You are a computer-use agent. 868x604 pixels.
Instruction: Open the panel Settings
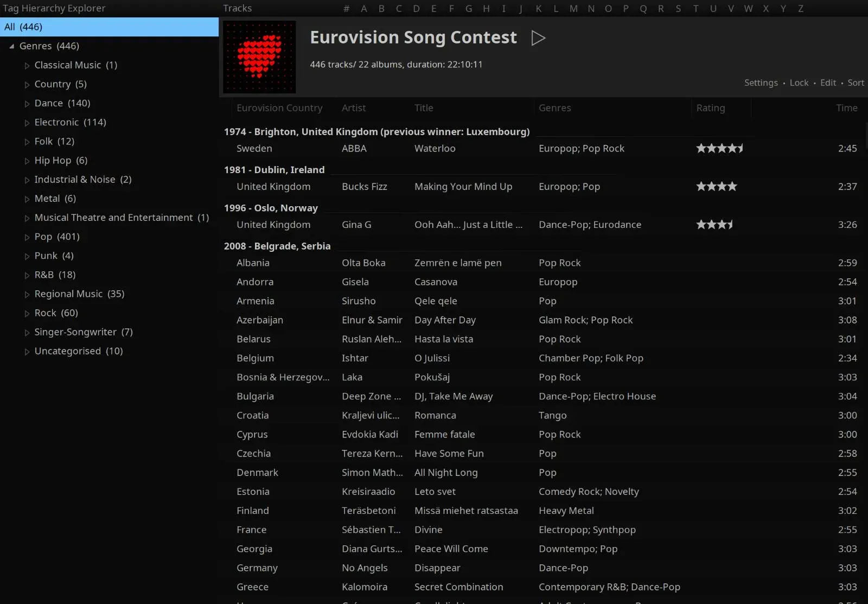tap(761, 82)
